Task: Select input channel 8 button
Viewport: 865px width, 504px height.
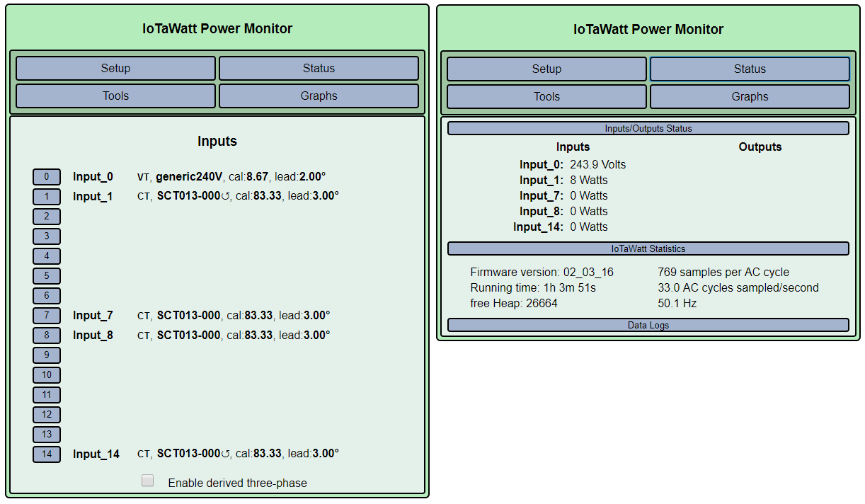Action: coord(47,336)
